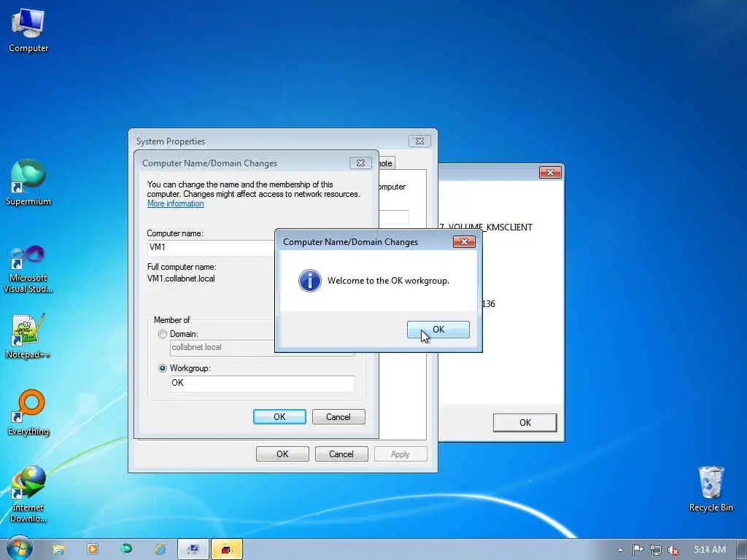Click the Show desktop strip beside the clock

pyautogui.click(x=742, y=550)
